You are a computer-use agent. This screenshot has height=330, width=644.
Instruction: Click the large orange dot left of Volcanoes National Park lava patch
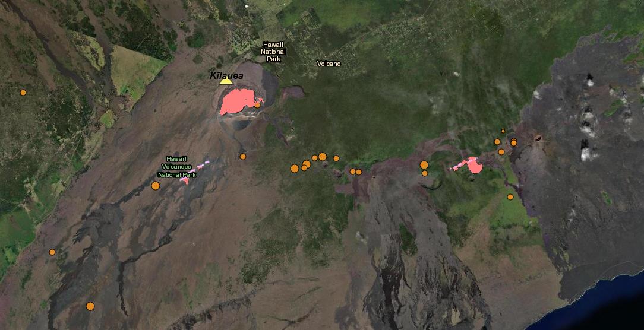click(156, 186)
